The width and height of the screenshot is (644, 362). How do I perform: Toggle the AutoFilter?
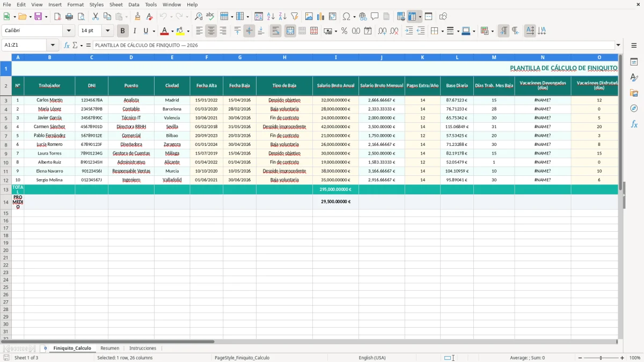coord(295,17)
